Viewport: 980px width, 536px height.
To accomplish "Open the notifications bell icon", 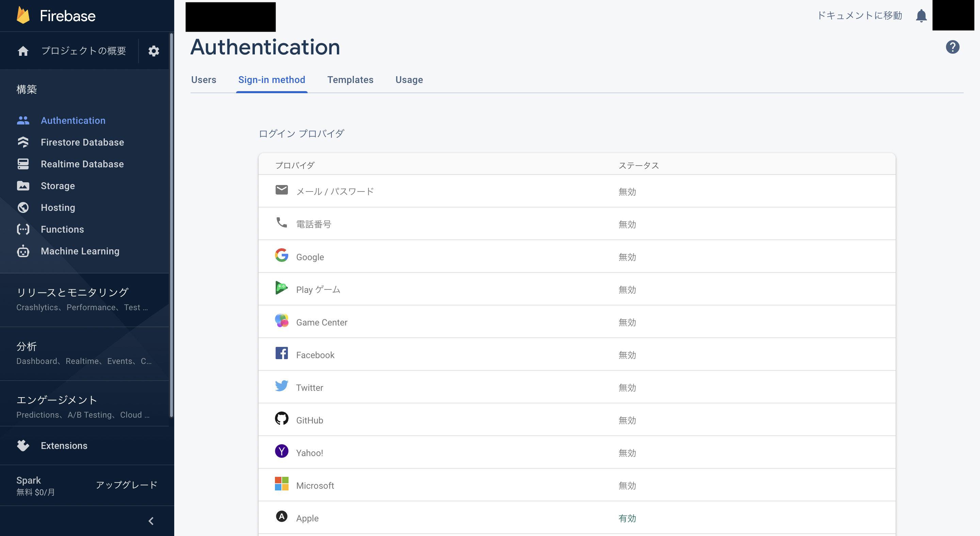I will [x=921, y=16].
